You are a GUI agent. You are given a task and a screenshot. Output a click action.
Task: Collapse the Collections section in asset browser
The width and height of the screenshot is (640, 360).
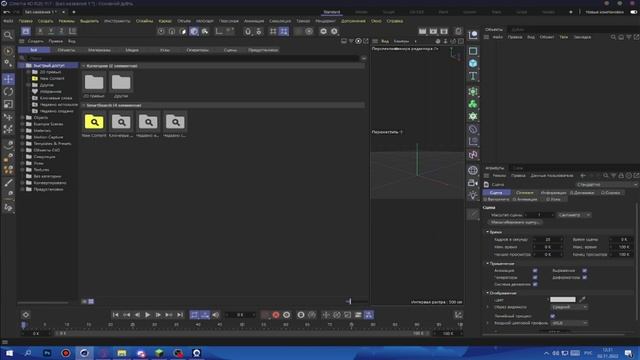(x=84, y=66)
